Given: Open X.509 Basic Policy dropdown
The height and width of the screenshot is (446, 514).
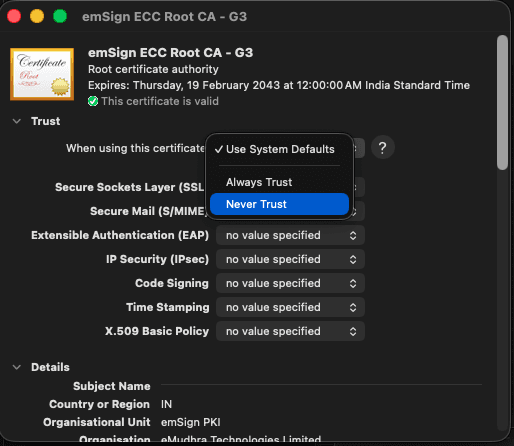Looking at the screenshot, I should click(290, 331).
